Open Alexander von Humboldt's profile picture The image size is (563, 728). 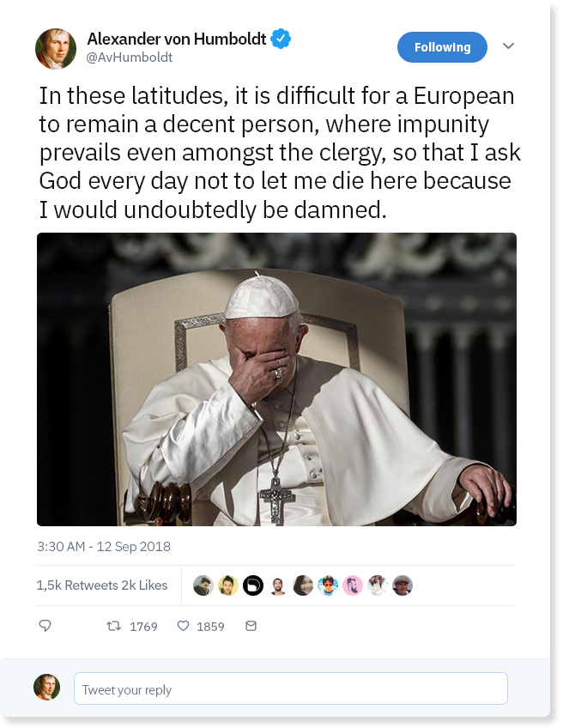(x=56, y=47)
